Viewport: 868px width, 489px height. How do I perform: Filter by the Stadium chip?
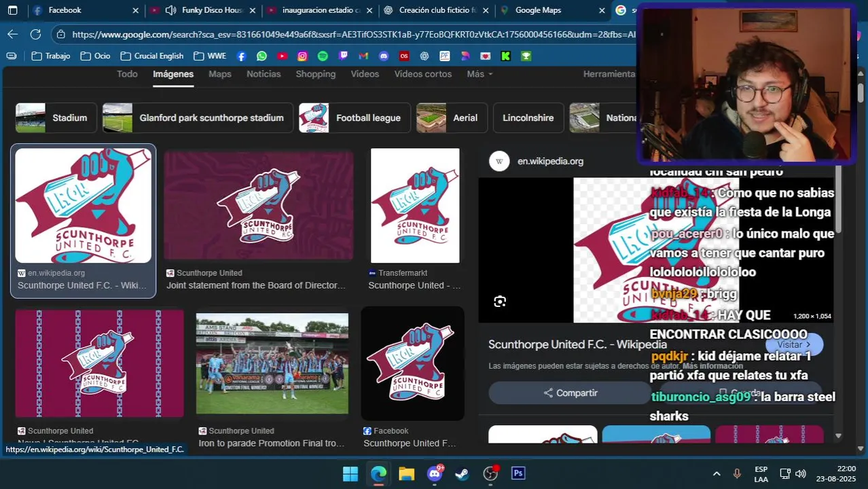[x=56, y=117]
